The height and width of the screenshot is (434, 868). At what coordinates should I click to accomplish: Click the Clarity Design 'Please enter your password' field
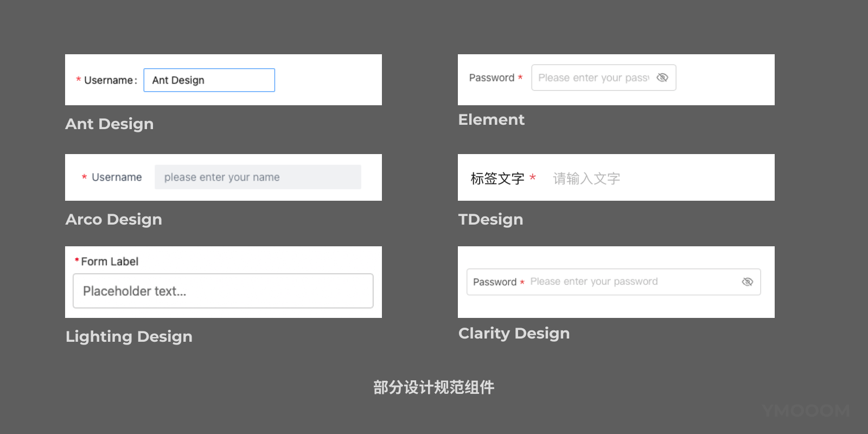613,282
